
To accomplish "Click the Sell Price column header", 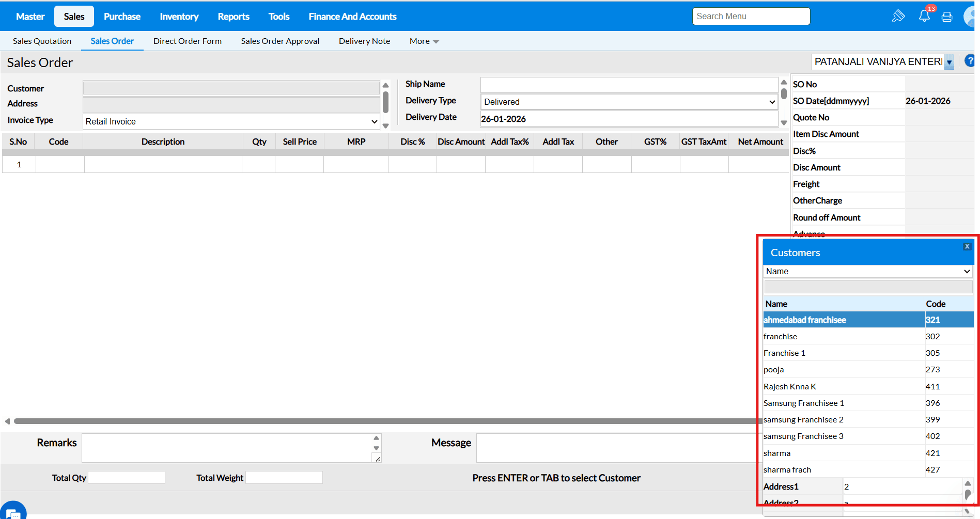I will (x=300, y=141).
